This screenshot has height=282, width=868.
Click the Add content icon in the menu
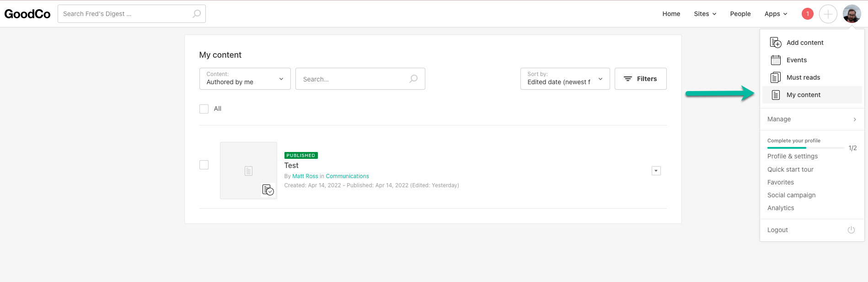click(776, 43)
